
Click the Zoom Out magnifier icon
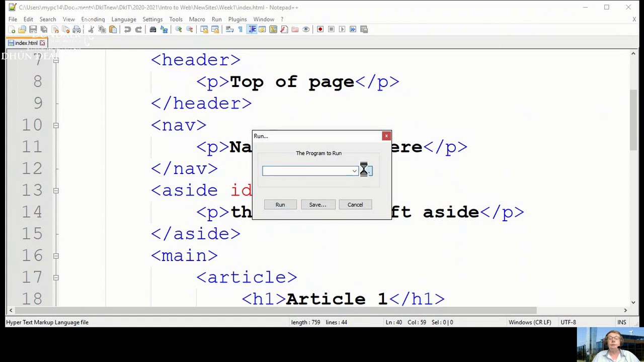point(190,30)
